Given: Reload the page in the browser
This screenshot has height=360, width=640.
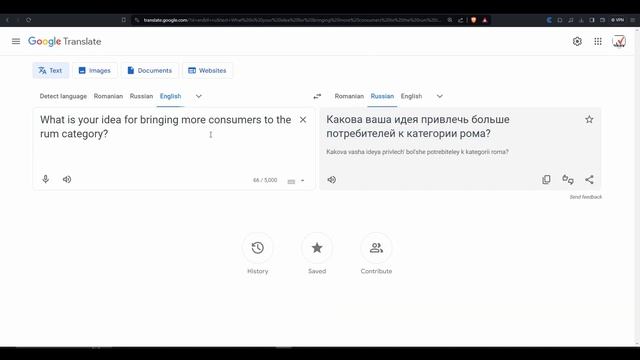Looking at the screenshot, I should tap(28, 20).
